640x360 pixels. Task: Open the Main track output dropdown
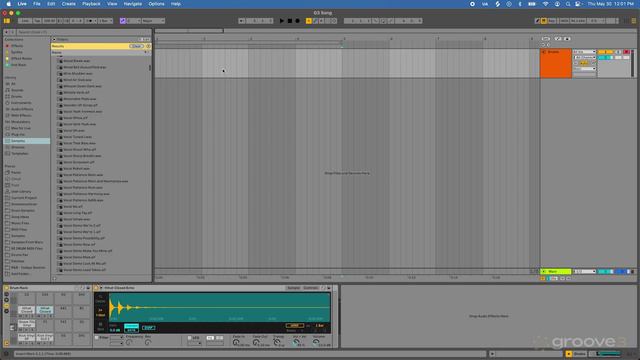[584, 271]
